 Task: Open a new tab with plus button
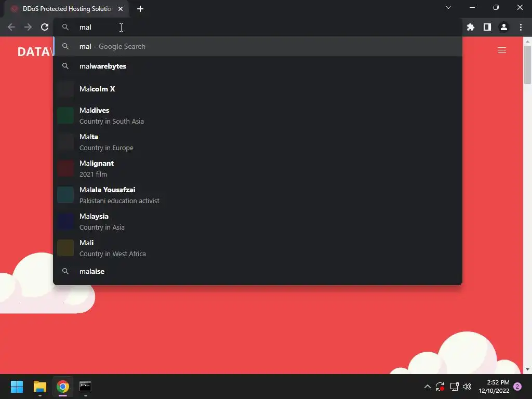140,9
